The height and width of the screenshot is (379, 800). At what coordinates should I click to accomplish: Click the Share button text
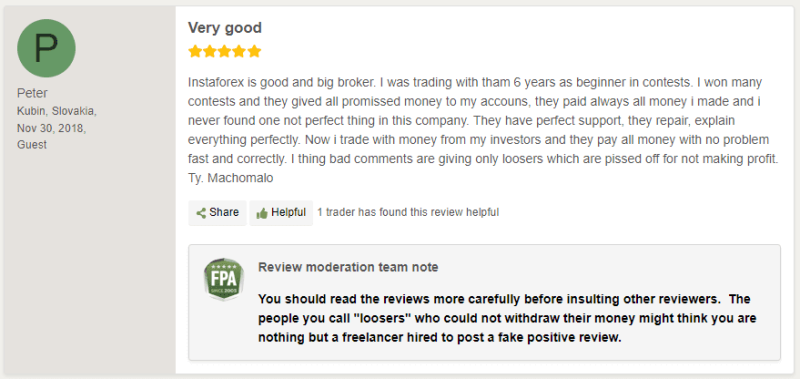(x=224, y=212)
